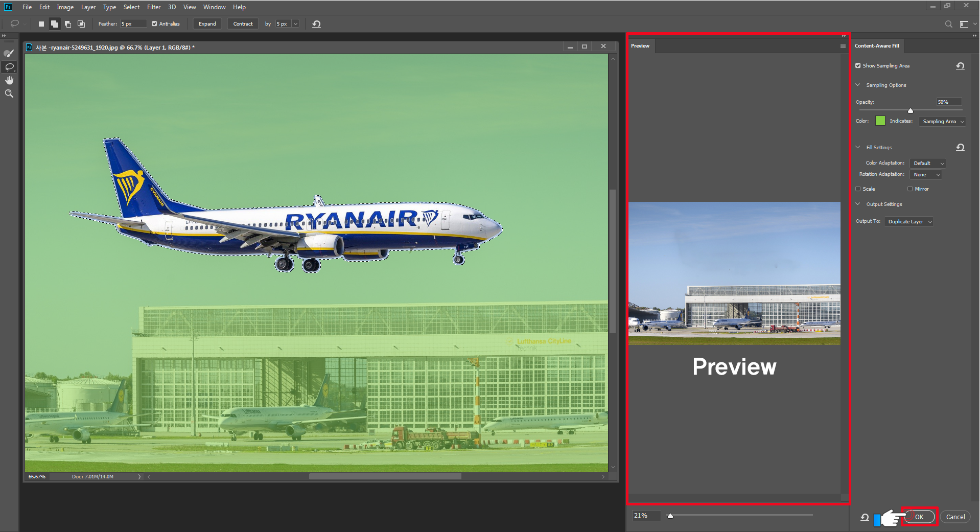Choose Add to Selection mode icon
980x532 pixels.
point(54,24)
